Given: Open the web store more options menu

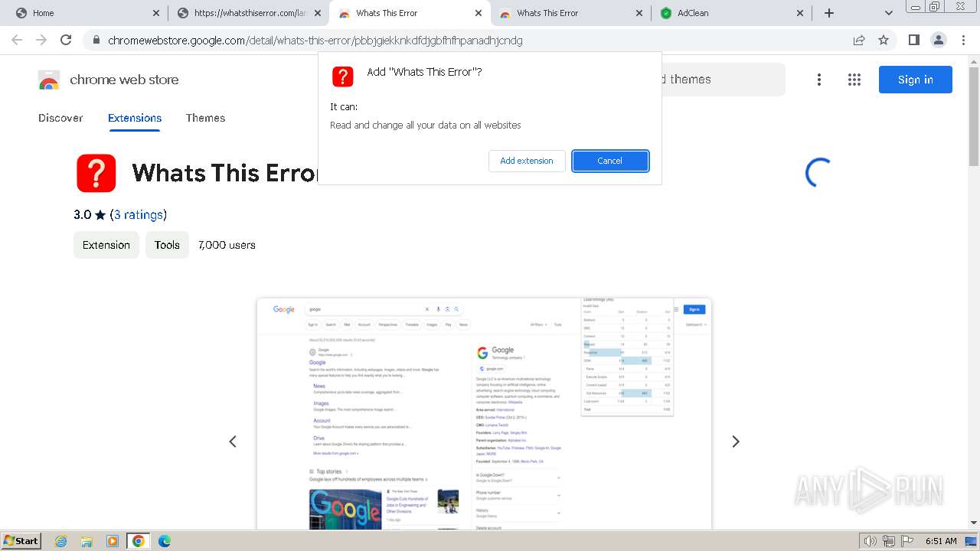Looking at the screenshot, I should pos(819,80).
